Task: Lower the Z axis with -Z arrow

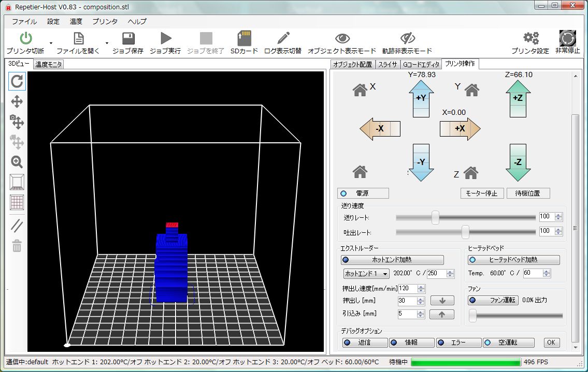Action: 518,162
